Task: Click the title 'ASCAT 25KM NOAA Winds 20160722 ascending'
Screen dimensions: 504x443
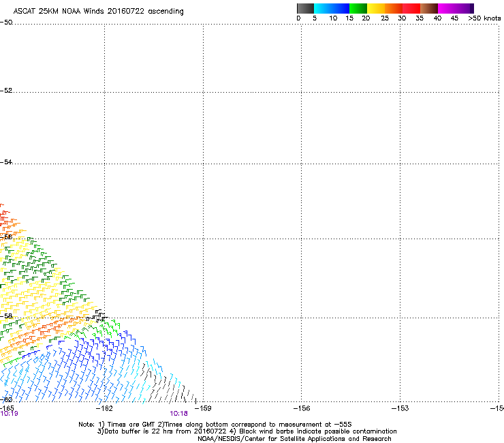Action: pyautogui.click(x=98, y=12)
